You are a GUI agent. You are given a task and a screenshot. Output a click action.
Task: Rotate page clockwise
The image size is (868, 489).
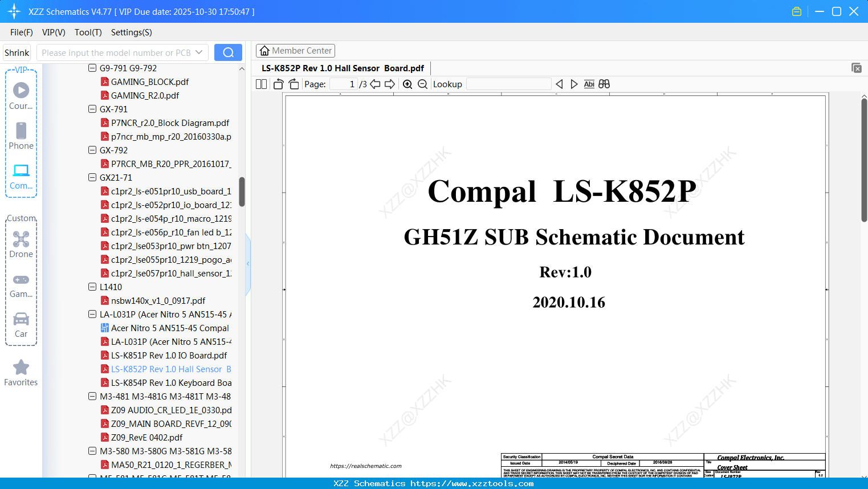294,84
